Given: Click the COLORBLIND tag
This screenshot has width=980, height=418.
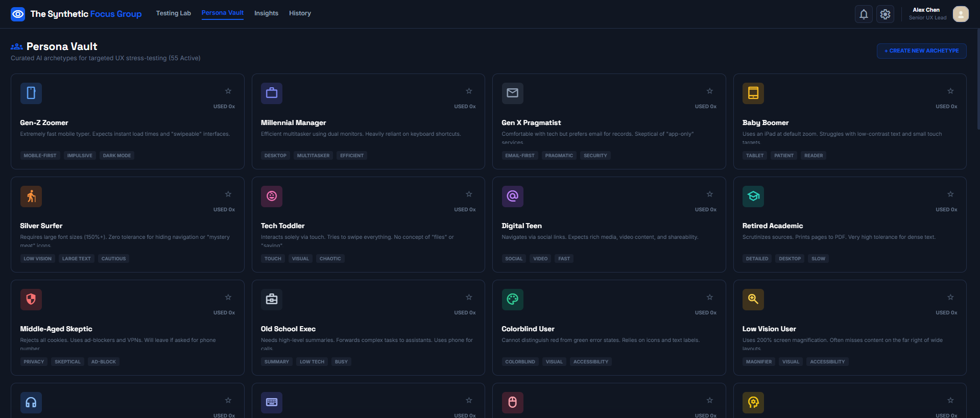Looking at the screenshot, I should pos(520,362).
